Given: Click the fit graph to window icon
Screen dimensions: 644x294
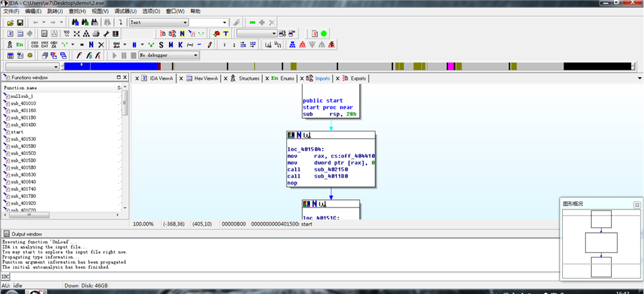Looking at the screenshot, I should [x=76, y=34].
